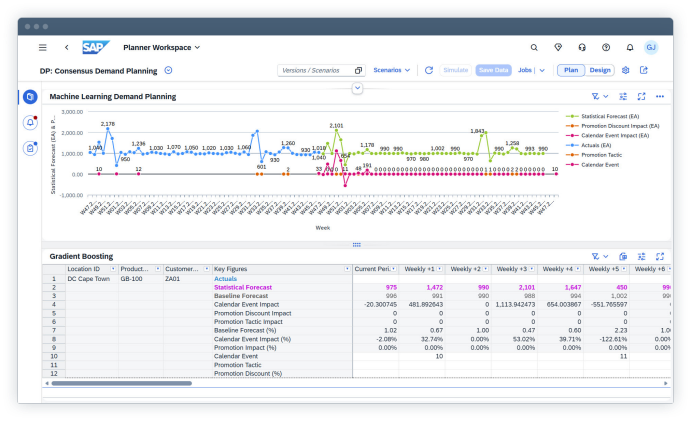Select row header number 7
Image resolution: width=691 pixels, height=421 pixels.
(x=54, y=330)
